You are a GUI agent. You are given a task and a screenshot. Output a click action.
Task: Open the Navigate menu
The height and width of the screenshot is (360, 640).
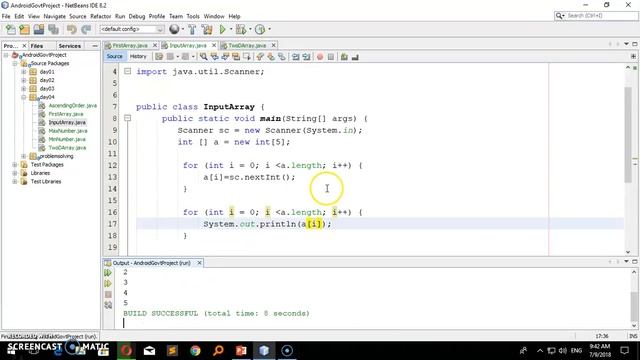click(55, 16)
